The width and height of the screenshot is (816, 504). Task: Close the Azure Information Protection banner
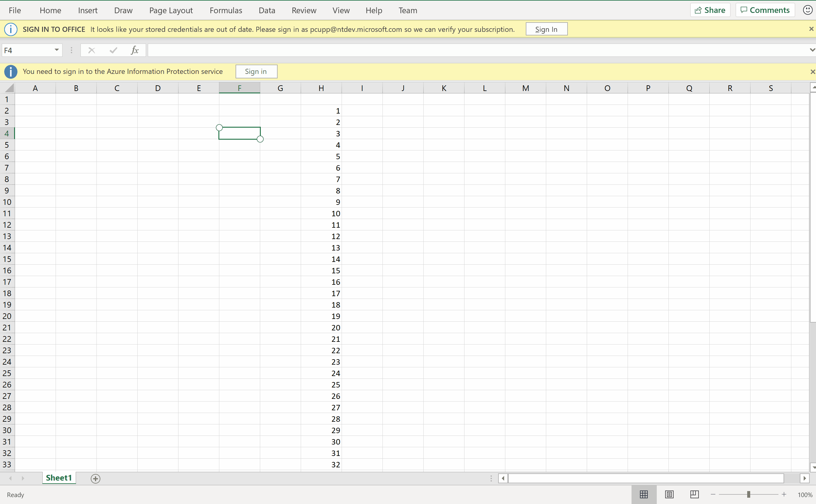pyautogui.click(x=812, y=72)
